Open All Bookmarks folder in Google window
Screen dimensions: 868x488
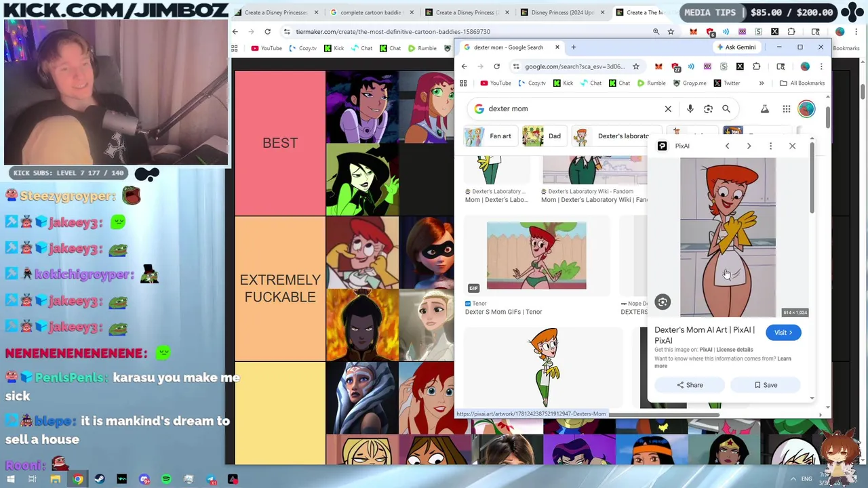pos(802,83)
